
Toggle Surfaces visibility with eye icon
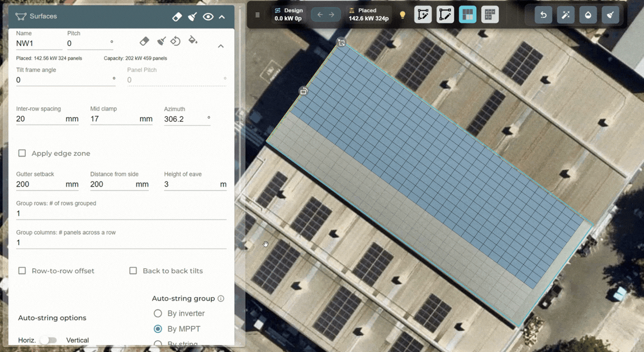click(x=208, y=17)
